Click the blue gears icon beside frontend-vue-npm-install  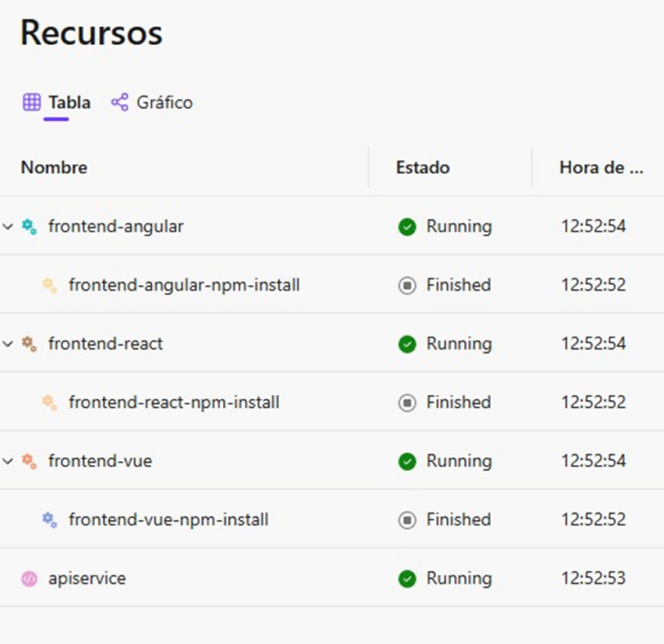point(50,520)
